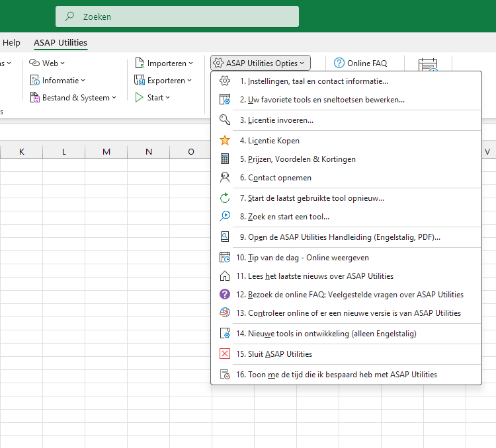This screenshot has height=448, width=496.
Task: Click the Informatie document icon
Action: pos(34,81)
